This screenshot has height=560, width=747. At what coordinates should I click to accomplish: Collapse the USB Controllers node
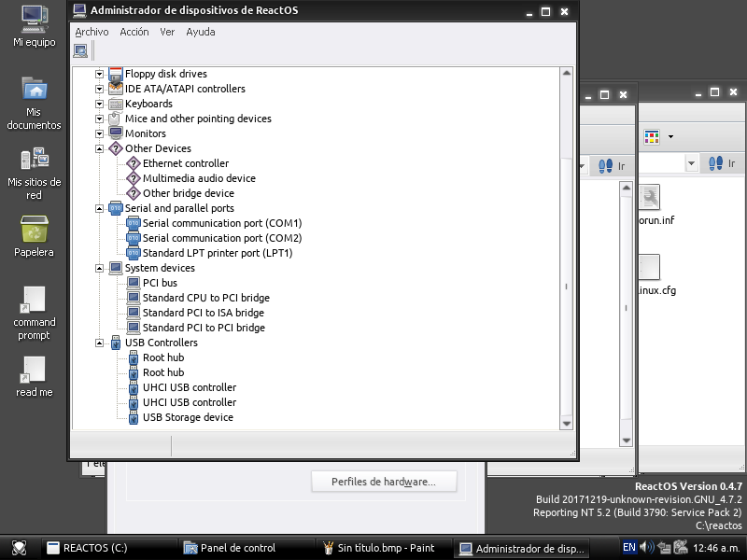click(x=99, y=343)
